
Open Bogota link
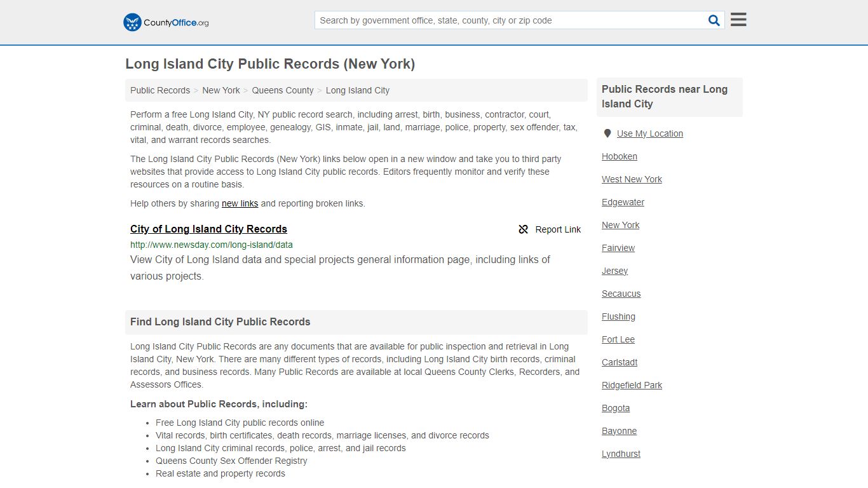[616, 408]
